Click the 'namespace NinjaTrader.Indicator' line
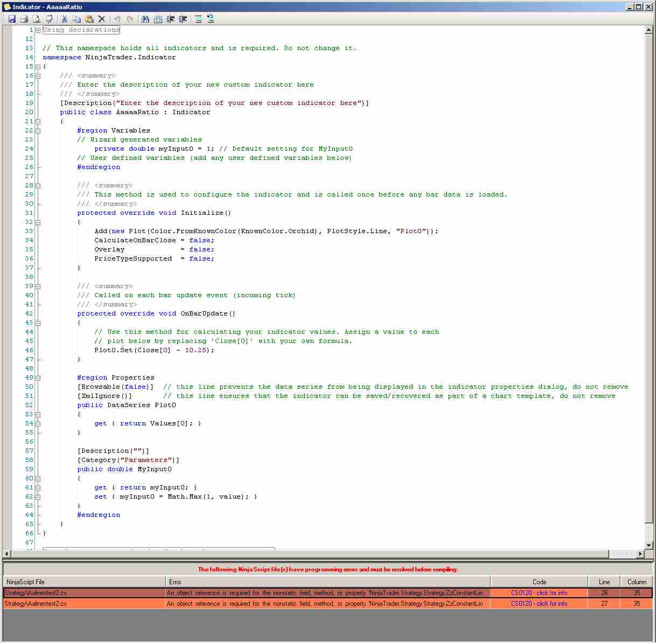The image size is (656, 644). 109,57
